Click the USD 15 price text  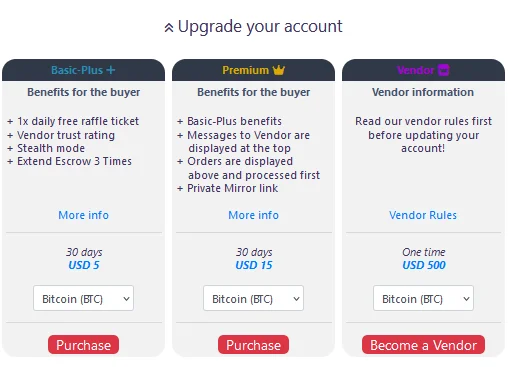pyautogui.click(x=254, y=265)
